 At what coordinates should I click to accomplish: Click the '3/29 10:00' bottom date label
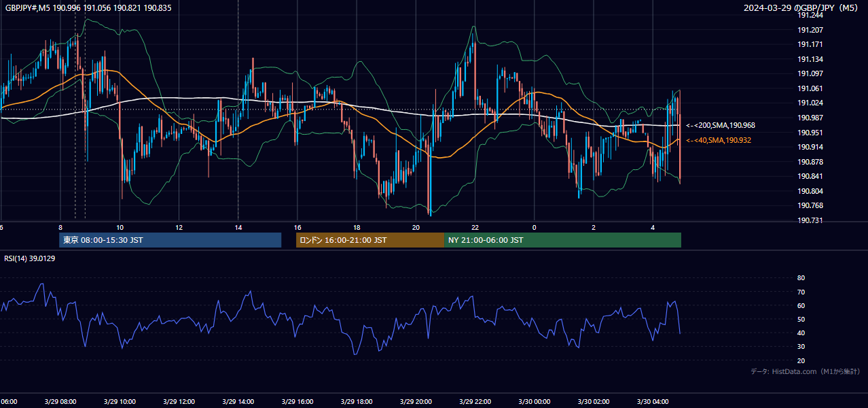118,401
